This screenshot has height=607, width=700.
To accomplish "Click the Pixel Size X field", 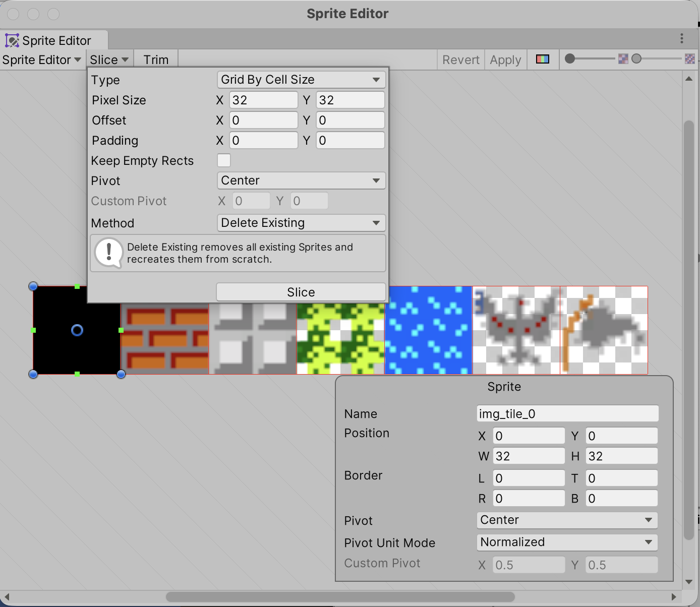I will point(264,100).
